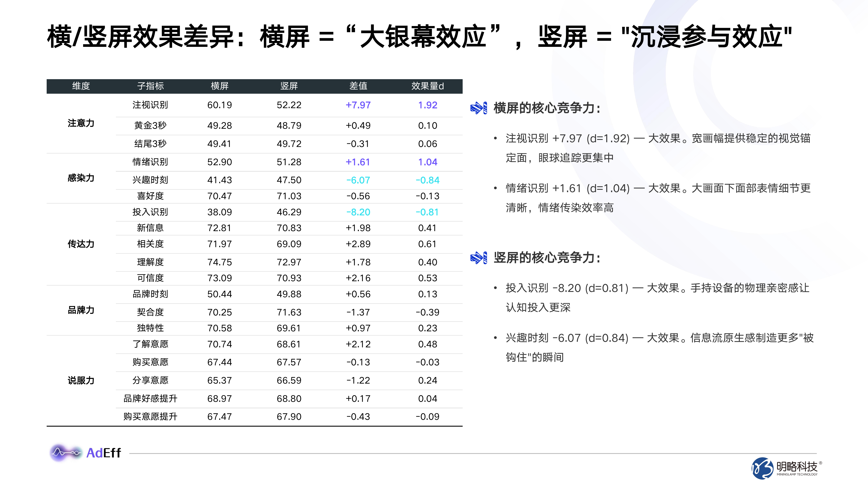The image size is (868, 488).
Task: Click the 传达力 dimension label
Action: pyautogui.click(x=81, y=244)
